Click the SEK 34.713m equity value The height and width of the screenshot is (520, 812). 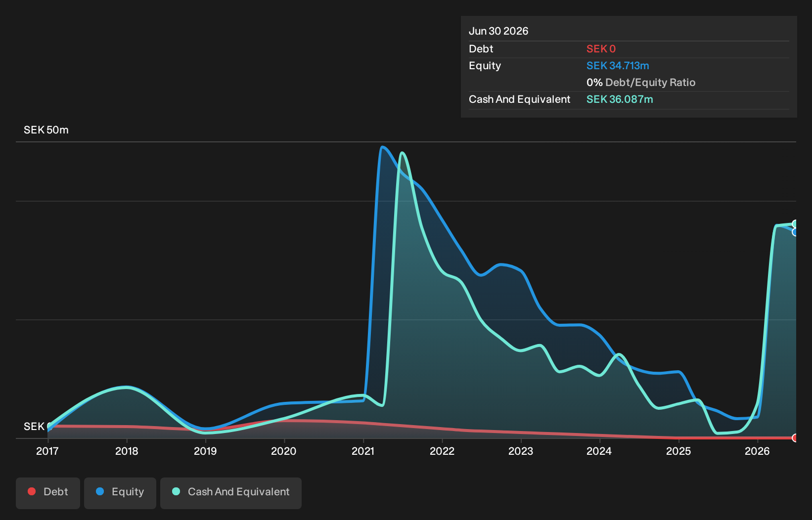618,66
